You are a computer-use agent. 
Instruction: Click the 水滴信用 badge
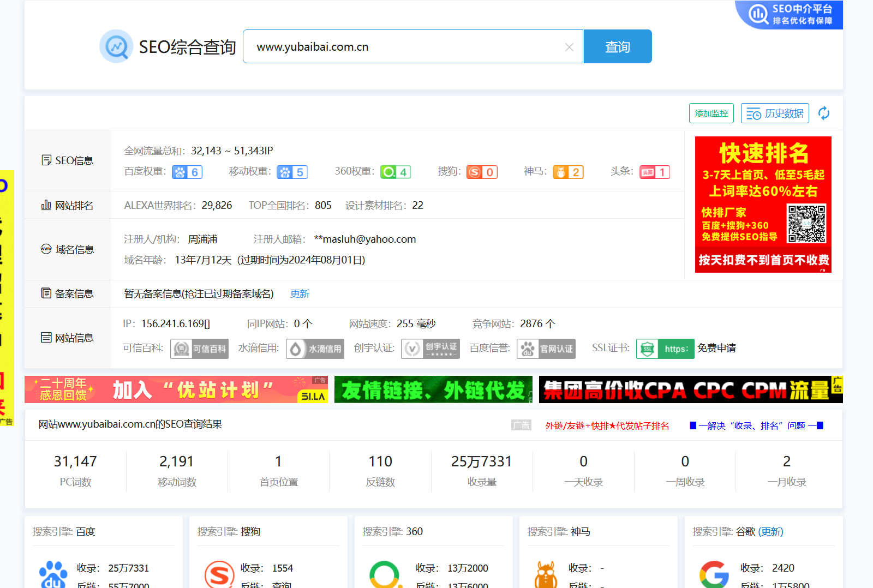(315, 349)
